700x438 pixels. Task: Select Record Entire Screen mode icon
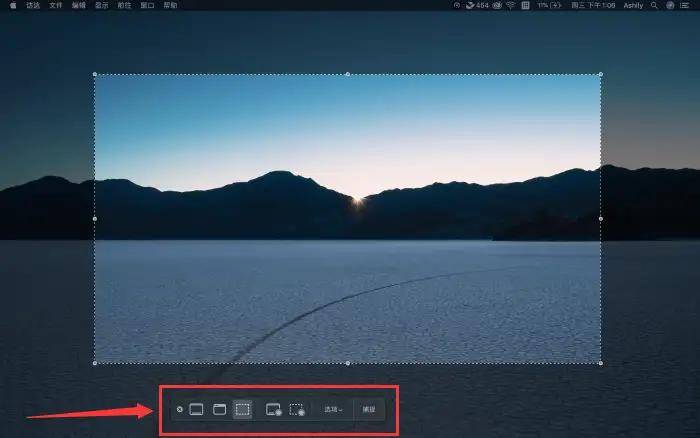pyautogui.click(x=273, y=409)
